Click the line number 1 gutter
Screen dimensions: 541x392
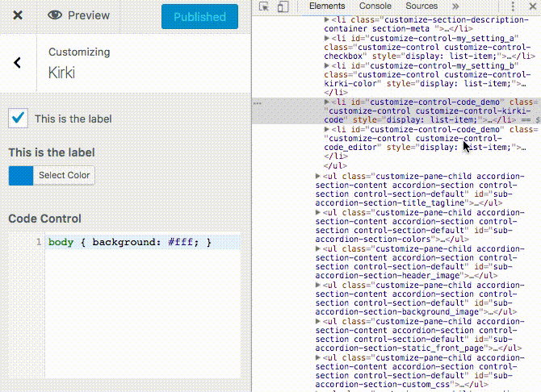coord(39,242)
